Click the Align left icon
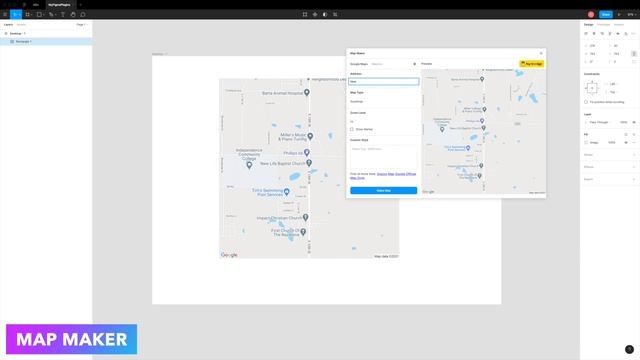640x360 pixels. click(x=586, y=33)
